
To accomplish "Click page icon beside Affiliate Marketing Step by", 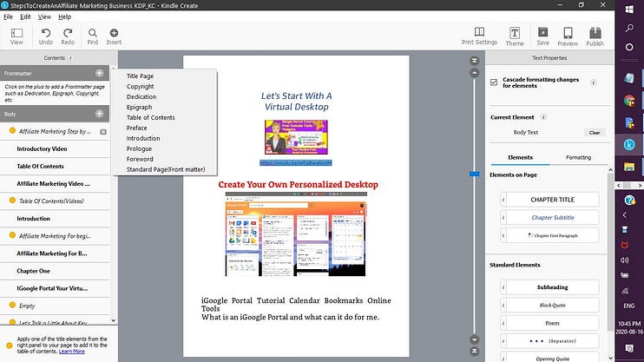I will [103, 132].
